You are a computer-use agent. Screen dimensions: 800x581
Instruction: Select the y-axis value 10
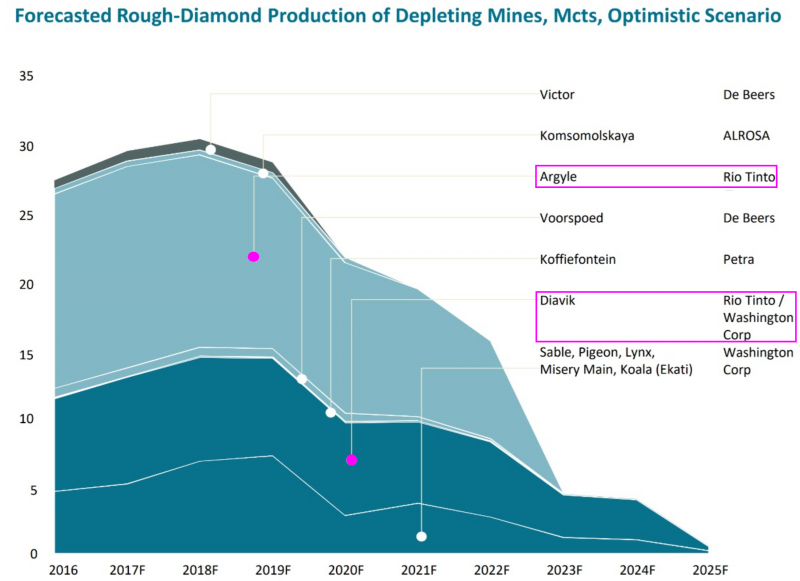(x=26, y=419)
